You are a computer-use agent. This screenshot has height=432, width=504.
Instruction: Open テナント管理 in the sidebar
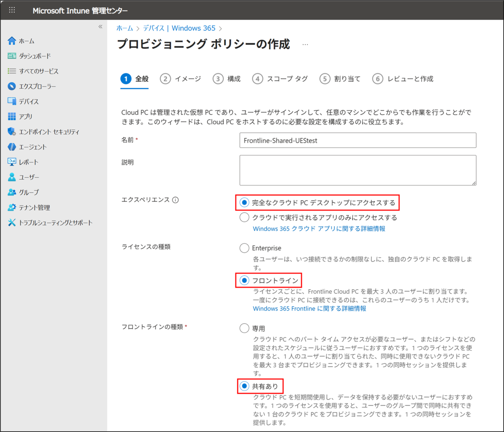(x=34, y=207)
